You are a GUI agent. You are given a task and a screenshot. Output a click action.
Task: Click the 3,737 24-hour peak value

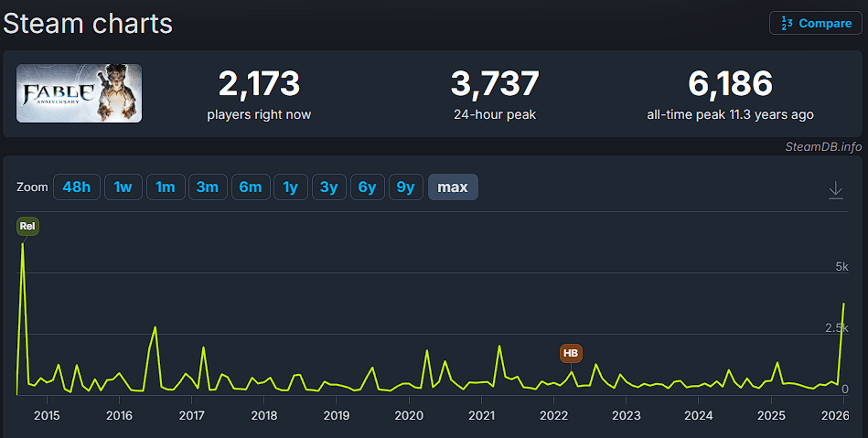[x=494, y=84]
